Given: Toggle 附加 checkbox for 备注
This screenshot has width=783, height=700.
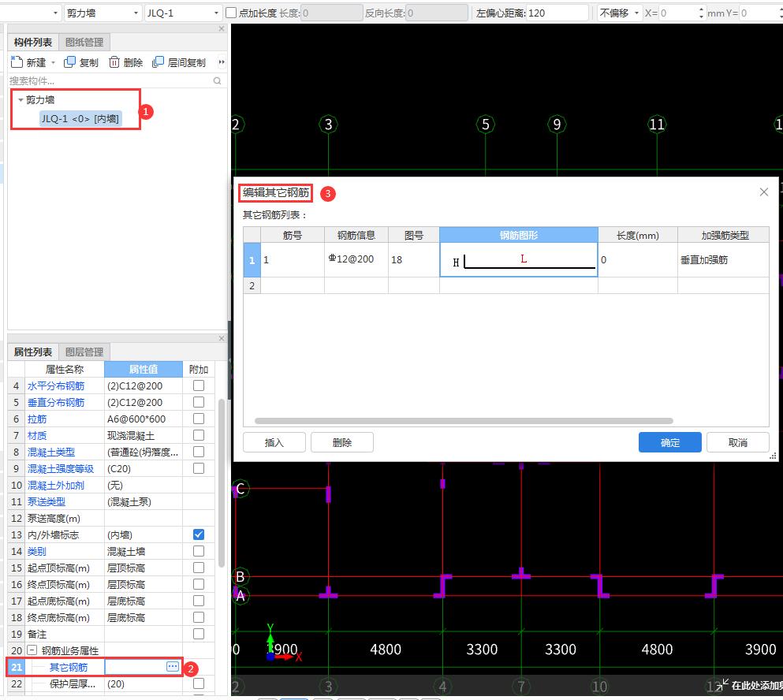Looking at the screenshot, I should click(199, 634).
